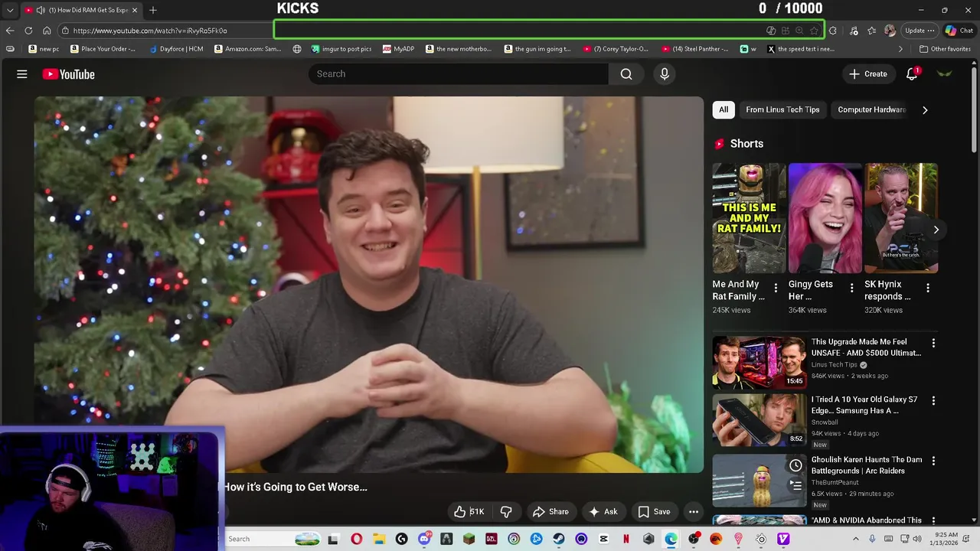Select the All filter chip
This screenshot has height=551, width=980.
(x=724, y=109)
